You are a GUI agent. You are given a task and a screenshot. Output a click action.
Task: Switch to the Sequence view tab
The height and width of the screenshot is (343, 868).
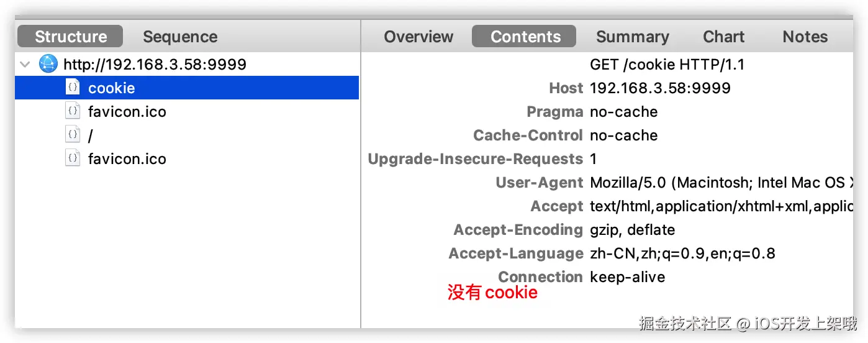click(x=180, y=37)
